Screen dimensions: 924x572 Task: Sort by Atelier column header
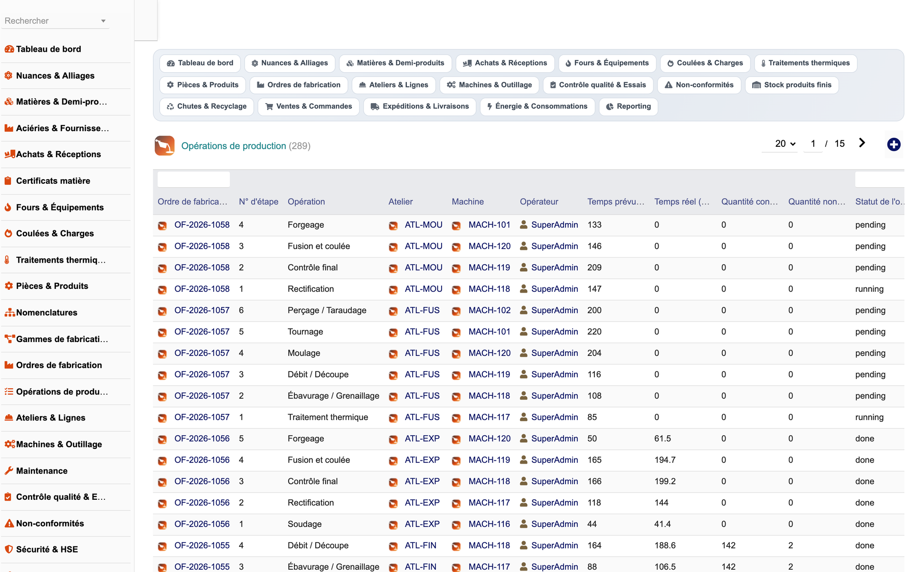click(x=401, y=201)
